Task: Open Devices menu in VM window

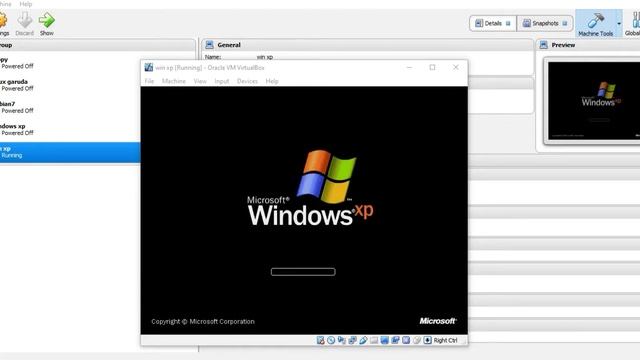Action: pos(247,81)
